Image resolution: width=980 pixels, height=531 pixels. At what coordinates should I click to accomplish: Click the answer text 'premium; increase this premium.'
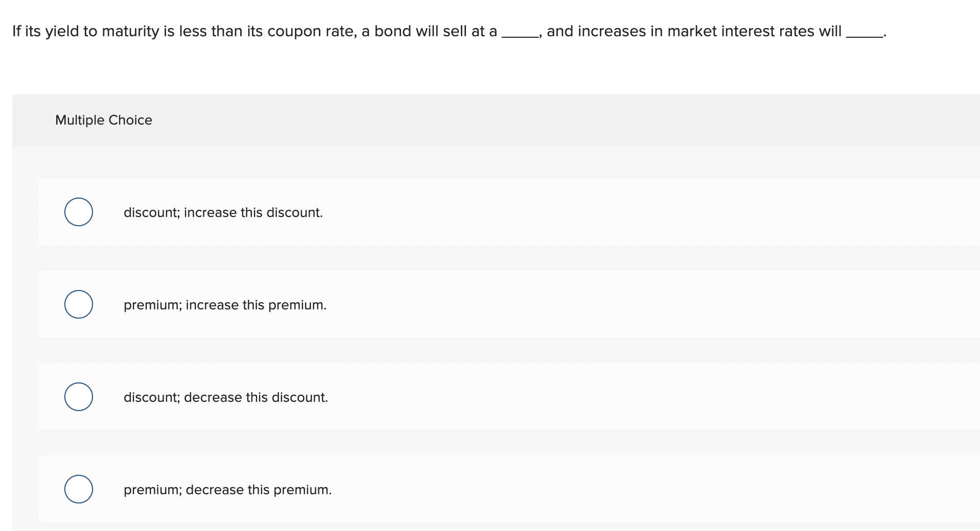[x=225, y=305]
